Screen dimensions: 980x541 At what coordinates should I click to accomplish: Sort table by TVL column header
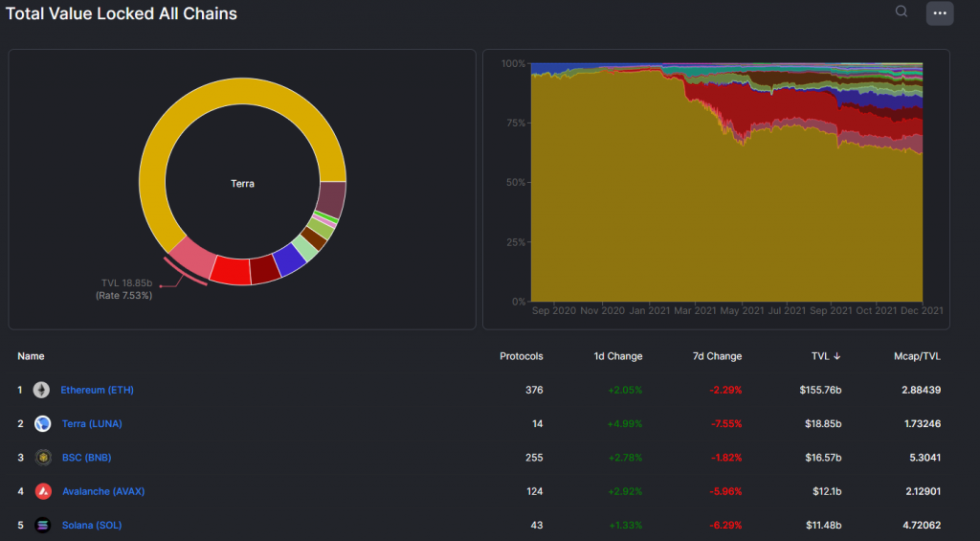pos(826,356)
